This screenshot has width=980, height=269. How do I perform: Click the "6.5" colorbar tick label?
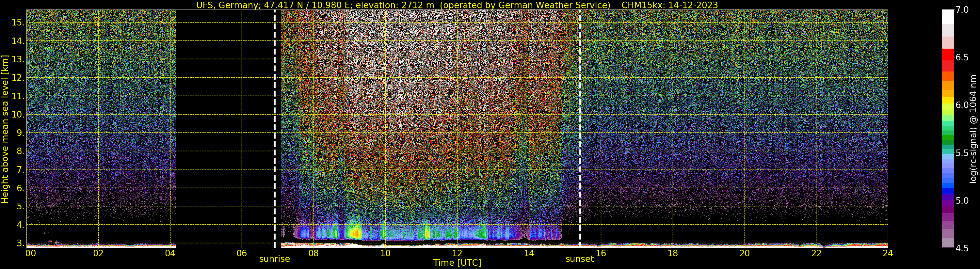tap(962, 57)
